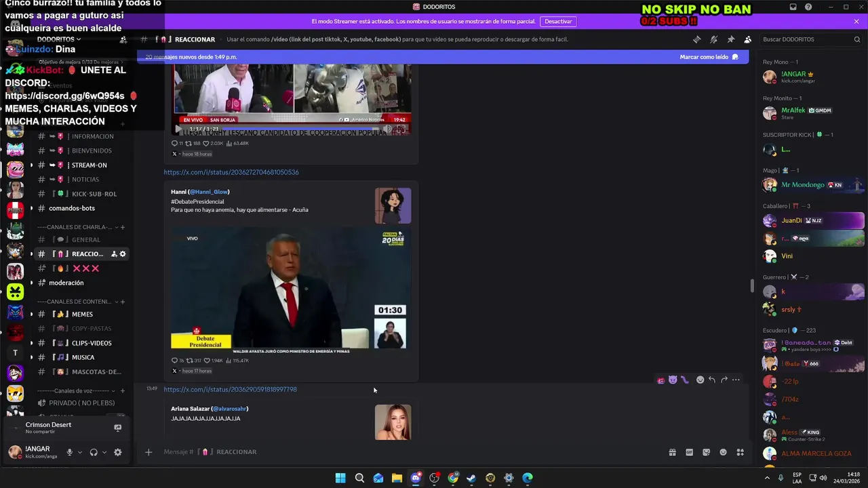This screenshot has height=488, width=868.
Task: Dismiss the Streamer mode banner X
Action: click(x=856, y=21)
